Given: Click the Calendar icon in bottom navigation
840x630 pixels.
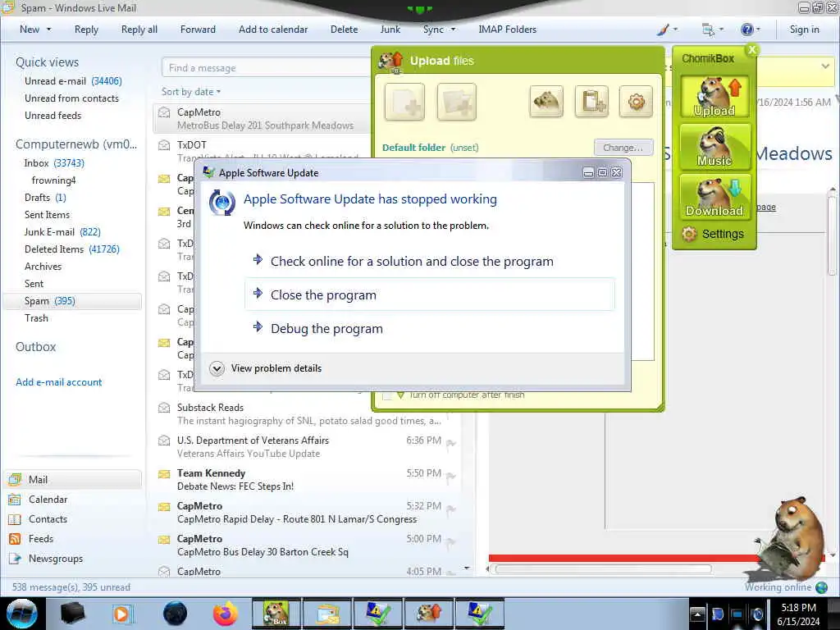Looking at the screenshot, I should coord(15,500).
